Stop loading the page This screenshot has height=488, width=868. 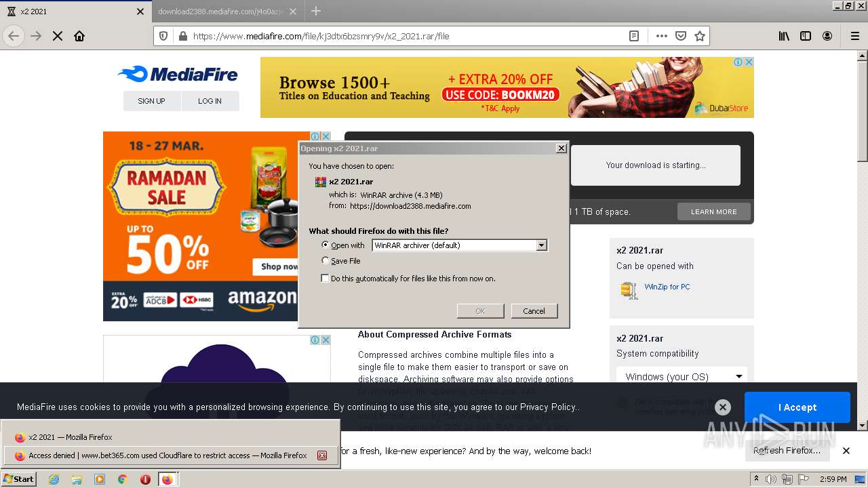[x=58, y=36]
